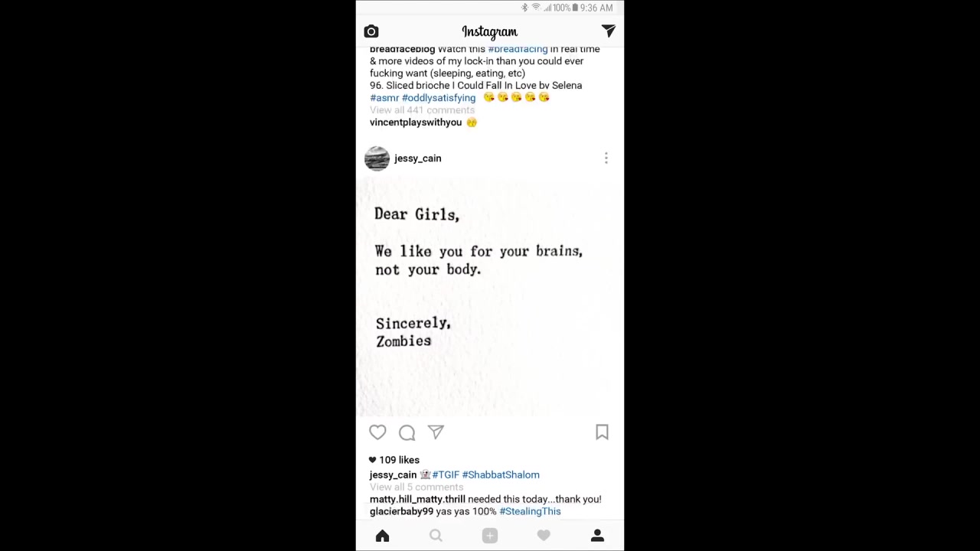Like the jessy_cain post with heart
This screenshot has height=551, width=980.
click(x=377, y=432)
